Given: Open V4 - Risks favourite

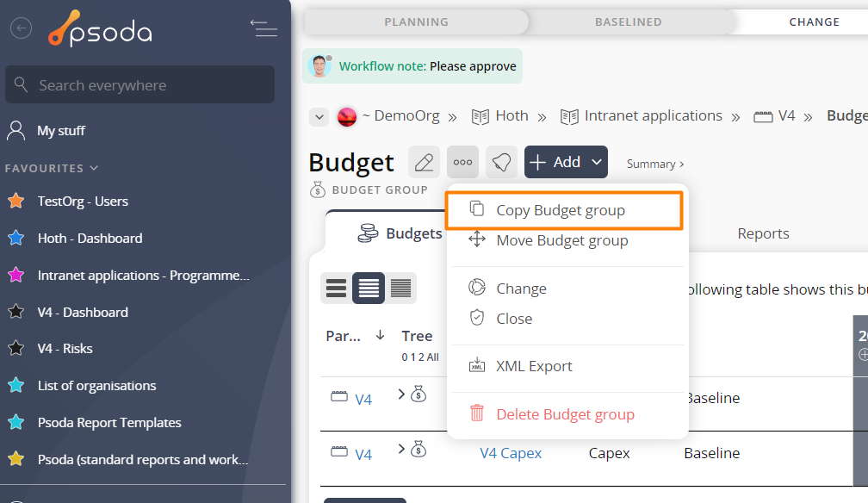Looking at the screenshot, I should coord(65,349).
